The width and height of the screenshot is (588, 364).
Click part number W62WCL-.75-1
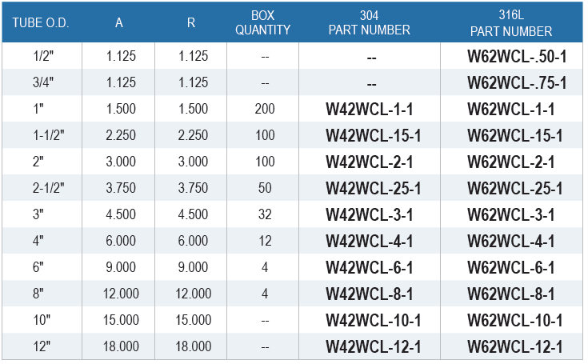coord(517,83)
